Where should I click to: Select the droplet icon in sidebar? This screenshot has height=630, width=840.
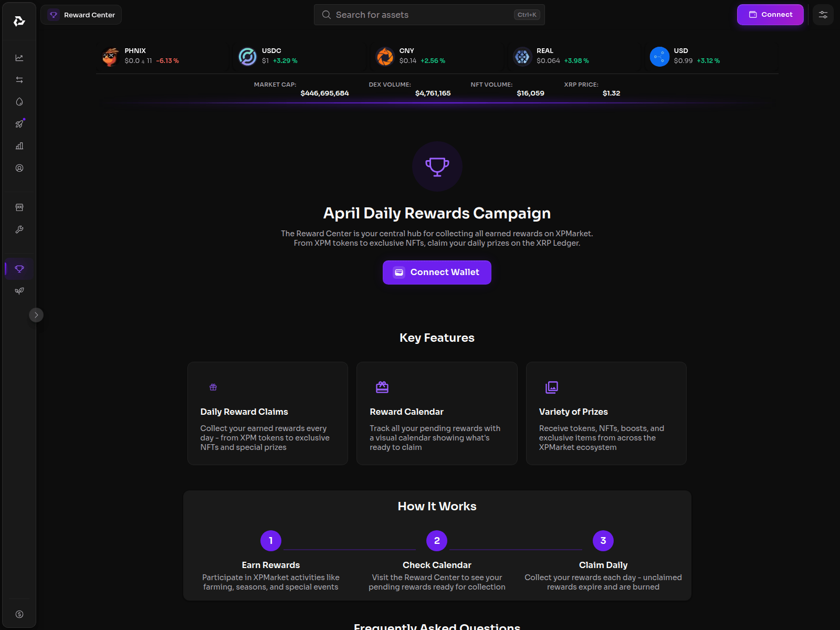pyautogui.click(x=19, y=102)
